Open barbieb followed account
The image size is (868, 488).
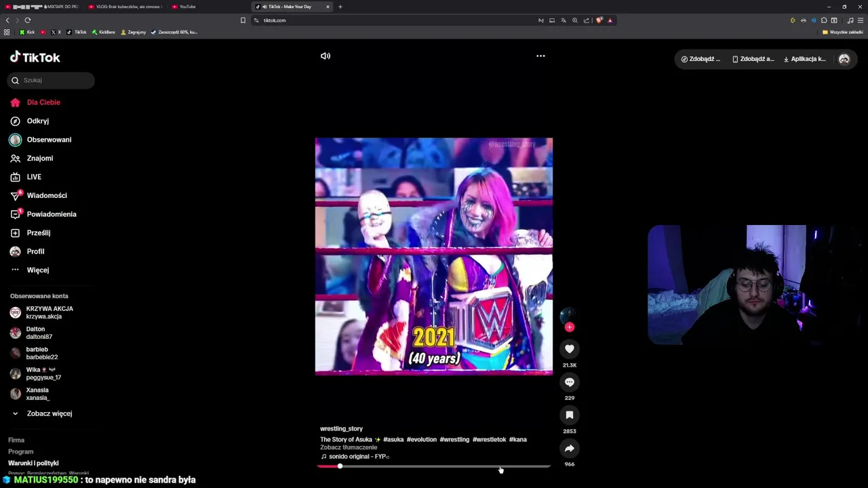pos(34,353)
